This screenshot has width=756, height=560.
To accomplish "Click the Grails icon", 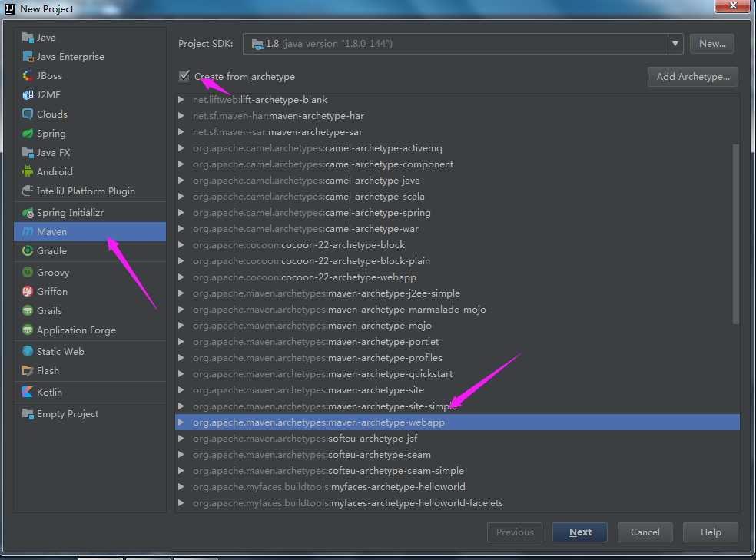I will coord(28,311).
